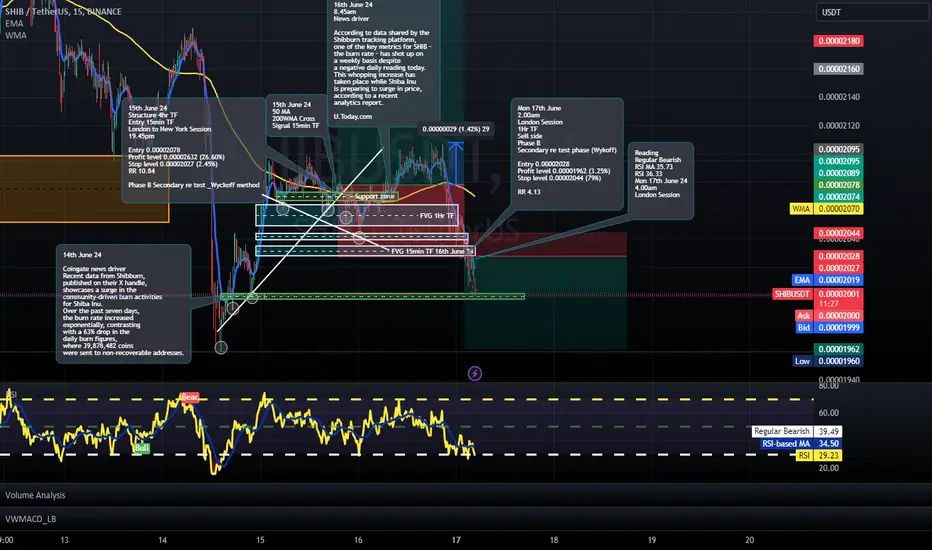
Task: Click the green 0.00001962 profit level label
Action: (x=838, y=349)
